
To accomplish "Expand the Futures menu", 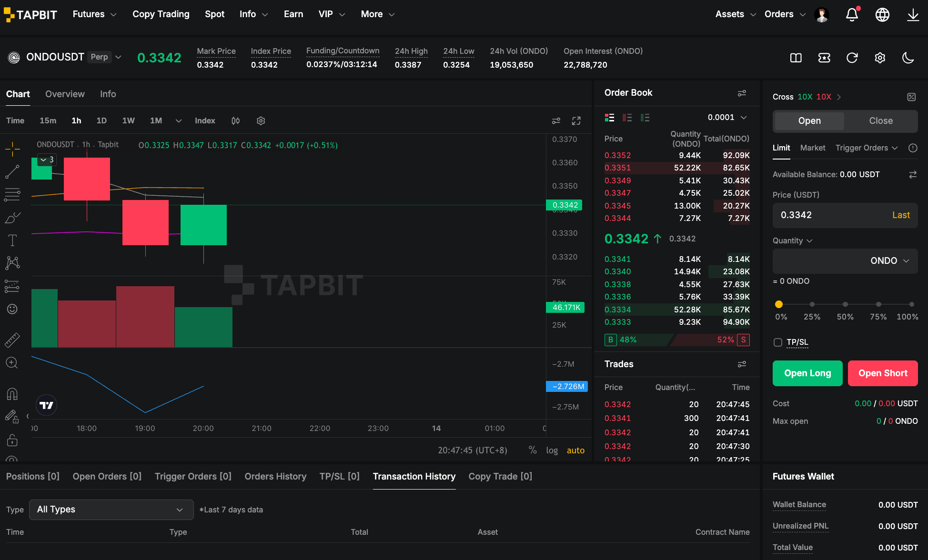I will click(x=94, y=14).
